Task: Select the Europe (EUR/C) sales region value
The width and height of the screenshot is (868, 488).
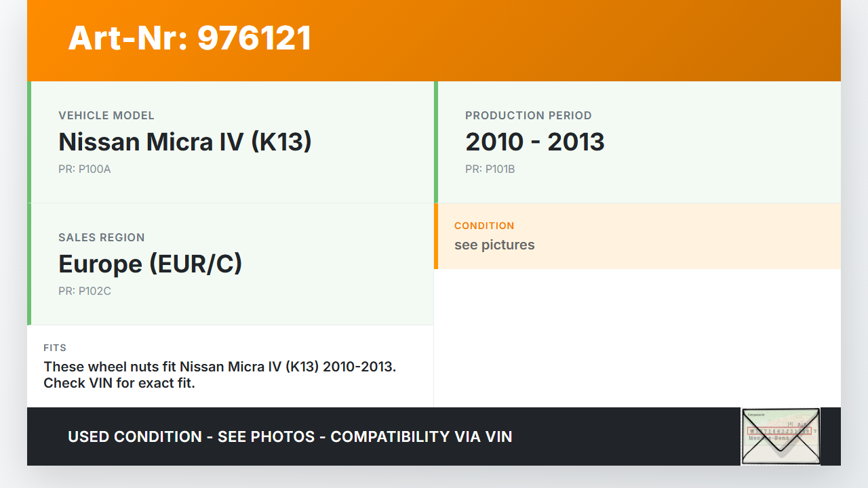Action: click(150, 264)
